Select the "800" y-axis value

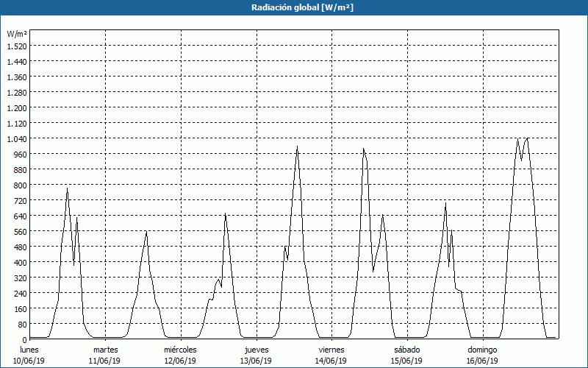tap(20, 185)
